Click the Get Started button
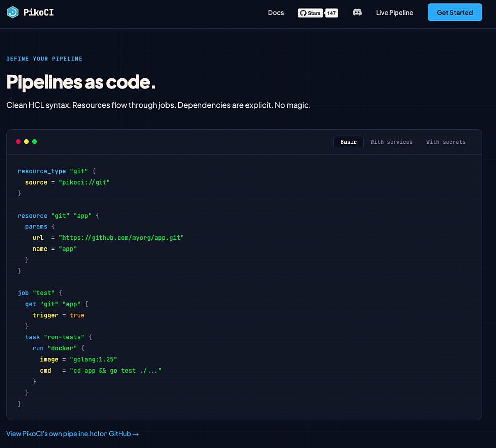 point(455,12)
